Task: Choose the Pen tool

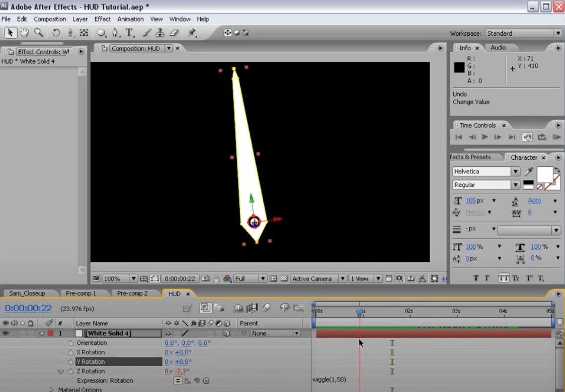Action: (115, 33)
